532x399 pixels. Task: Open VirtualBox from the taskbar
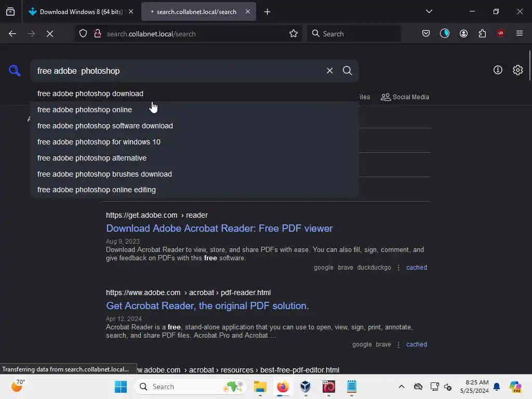pyautogui.click(x=305, y=387)
